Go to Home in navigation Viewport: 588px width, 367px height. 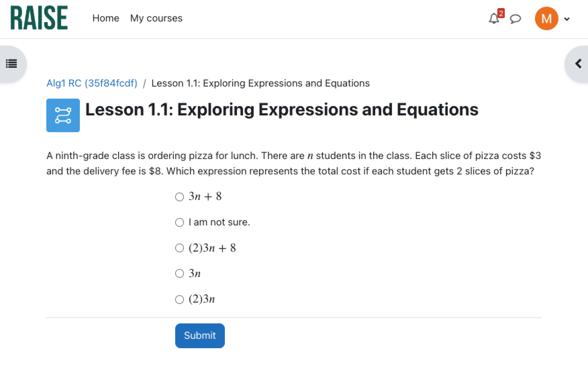tap(106, 18)
